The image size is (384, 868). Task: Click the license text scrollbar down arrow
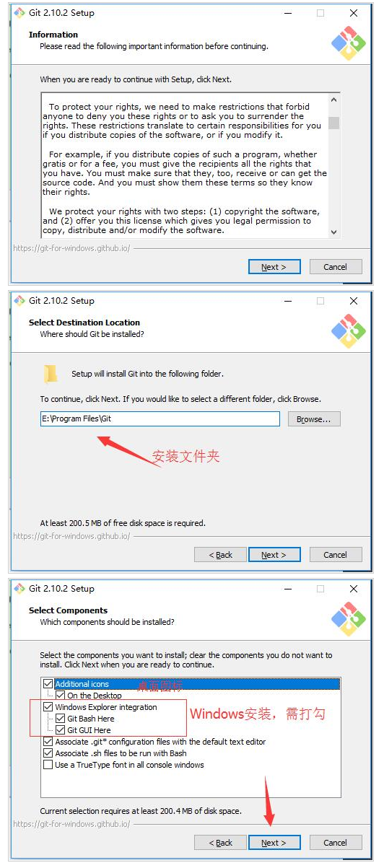(333, 232)
